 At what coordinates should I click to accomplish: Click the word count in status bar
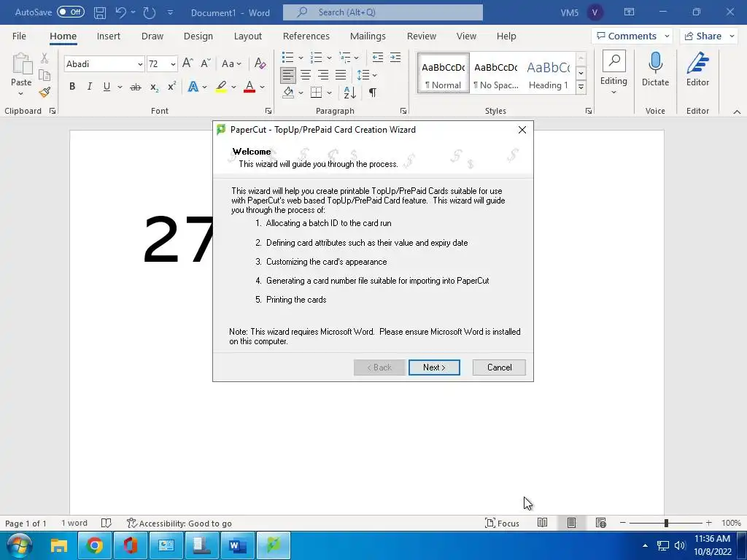pos(74,523)
